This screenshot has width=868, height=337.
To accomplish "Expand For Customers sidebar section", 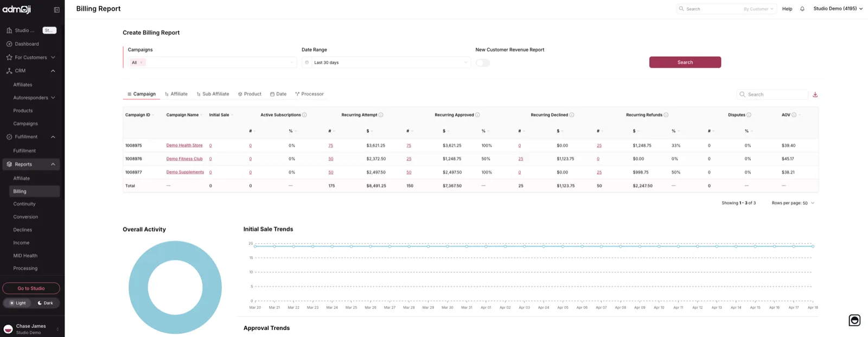I will [53, 58].
